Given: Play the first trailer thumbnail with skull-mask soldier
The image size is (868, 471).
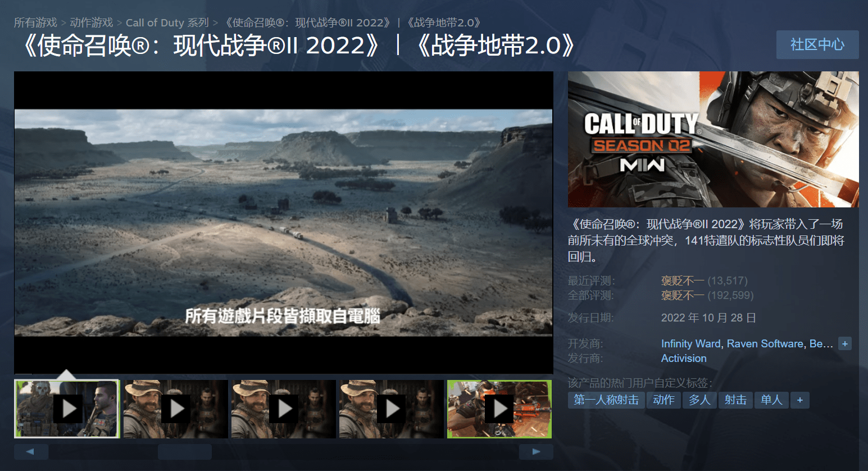Looking at the screenshot, I should tap(67, 409).
